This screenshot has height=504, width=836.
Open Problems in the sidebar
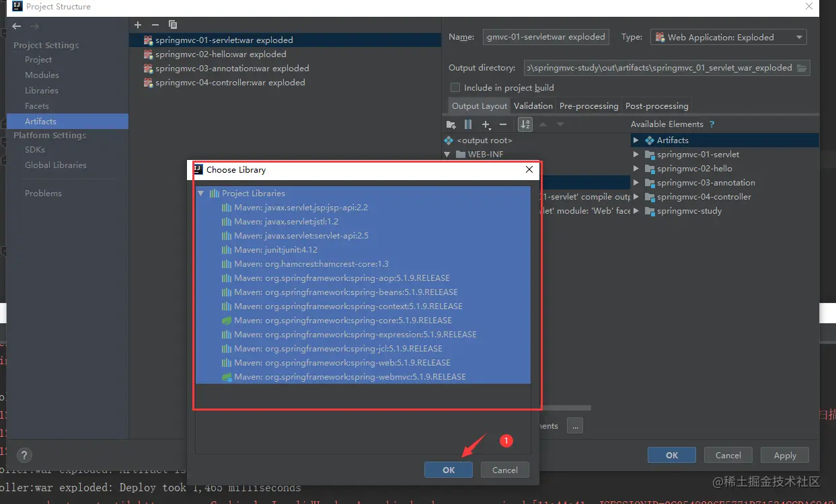tap(43, 194)
